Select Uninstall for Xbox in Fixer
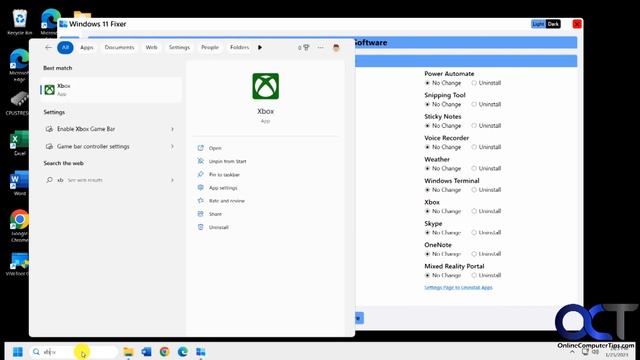This screenshot has width=640, height=360. click(x=486, y=211)
